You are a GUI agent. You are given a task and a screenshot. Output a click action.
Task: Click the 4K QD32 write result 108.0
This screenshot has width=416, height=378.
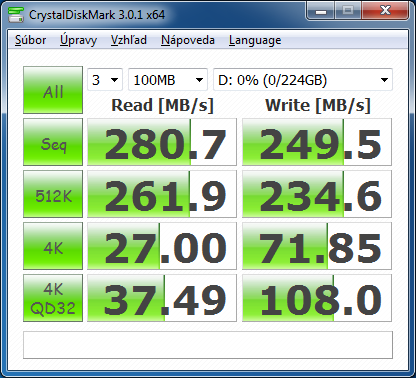[317, 298]
